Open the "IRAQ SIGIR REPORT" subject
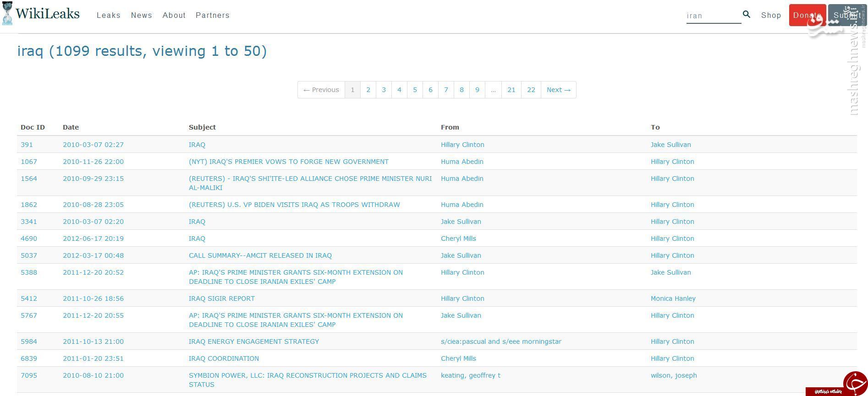Image resolution: width=868 pixels, height=396 pixels. point(222,298)
